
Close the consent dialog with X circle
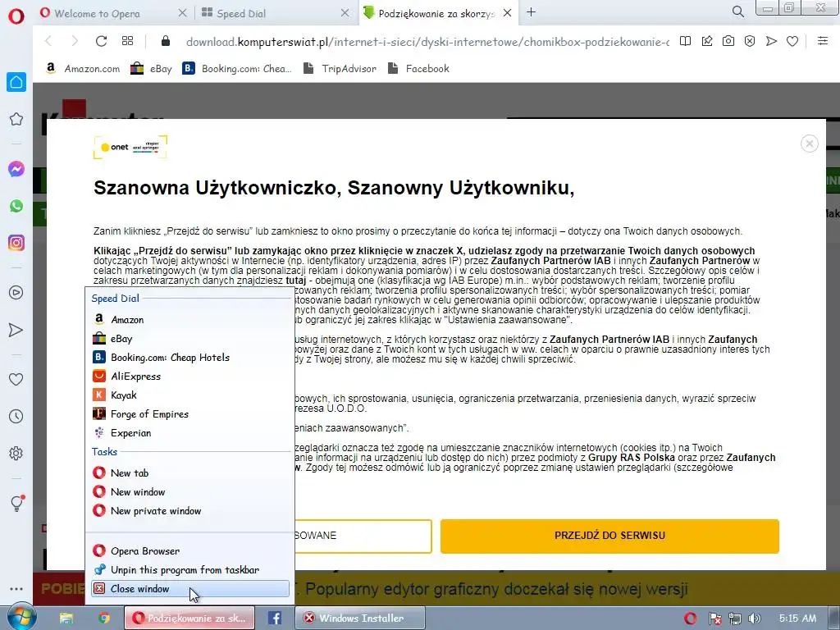tap(809, 144)
